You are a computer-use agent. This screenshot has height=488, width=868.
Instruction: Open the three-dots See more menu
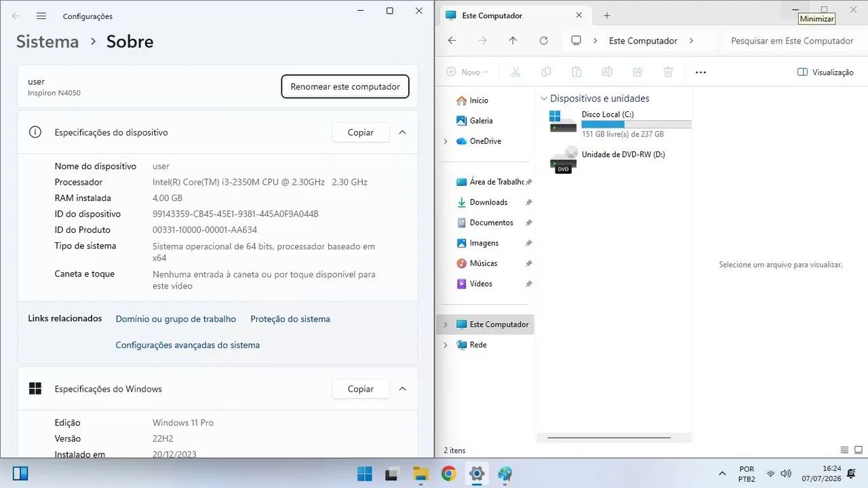[701, 72]
